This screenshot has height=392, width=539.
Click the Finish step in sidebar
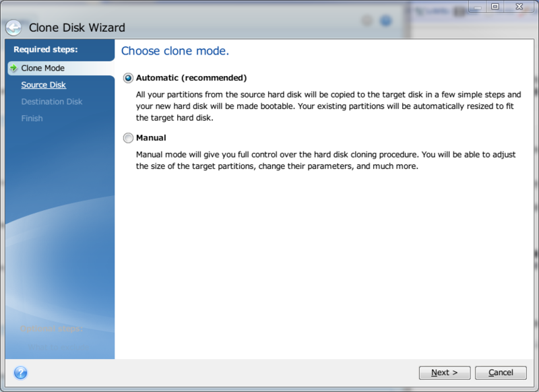click(32, 119)
